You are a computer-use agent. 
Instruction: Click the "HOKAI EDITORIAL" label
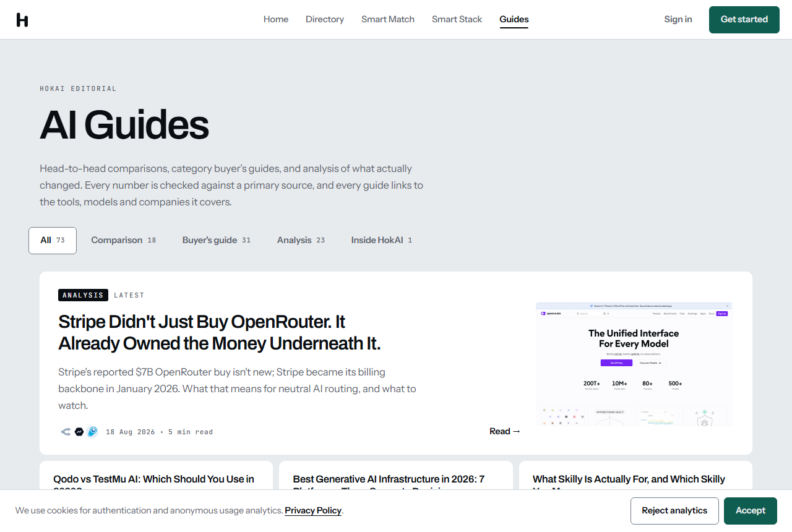pyautogui.click(x=78, y=88)
